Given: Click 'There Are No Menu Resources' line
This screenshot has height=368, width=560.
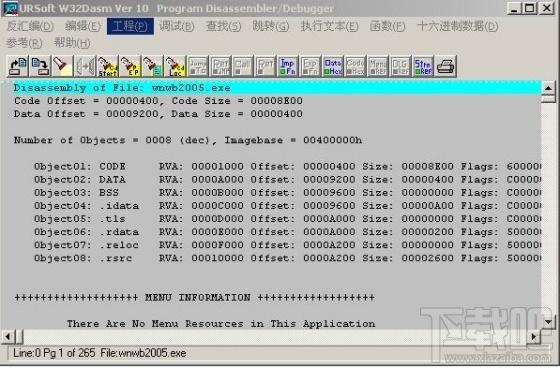Looking at the screenshot, I should coord(221,324).
